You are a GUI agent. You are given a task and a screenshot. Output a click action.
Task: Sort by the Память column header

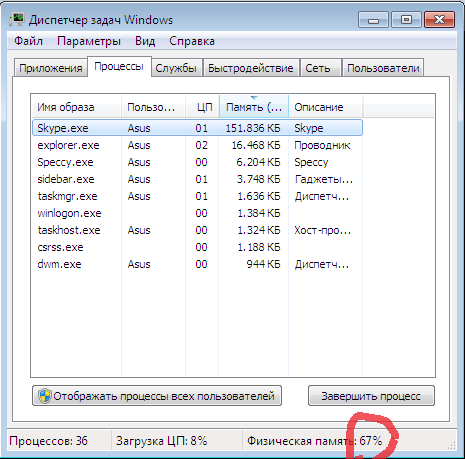pyautogui.click(x=254, y=107)
